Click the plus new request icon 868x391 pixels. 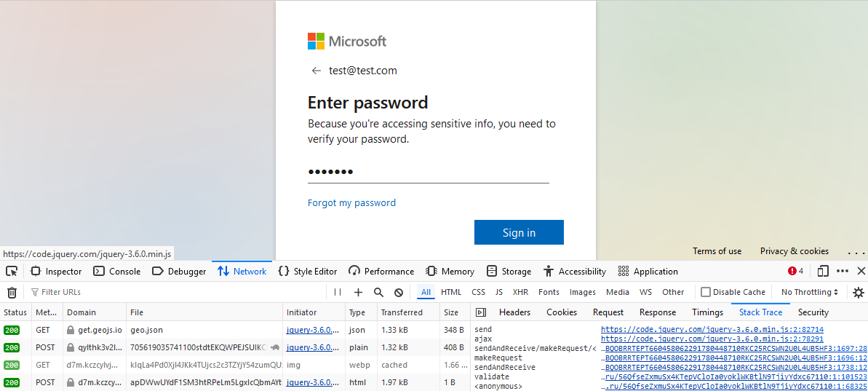[358, 292]
